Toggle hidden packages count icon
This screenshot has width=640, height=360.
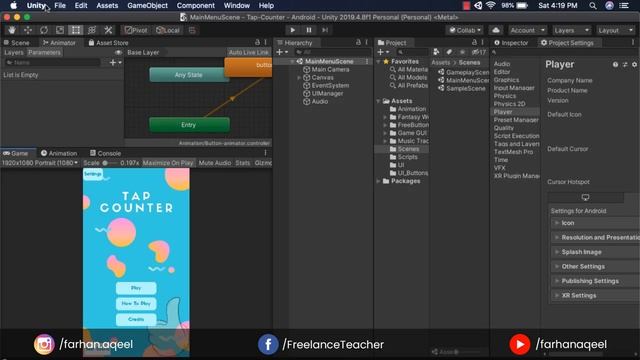click(x=478, y=52)
